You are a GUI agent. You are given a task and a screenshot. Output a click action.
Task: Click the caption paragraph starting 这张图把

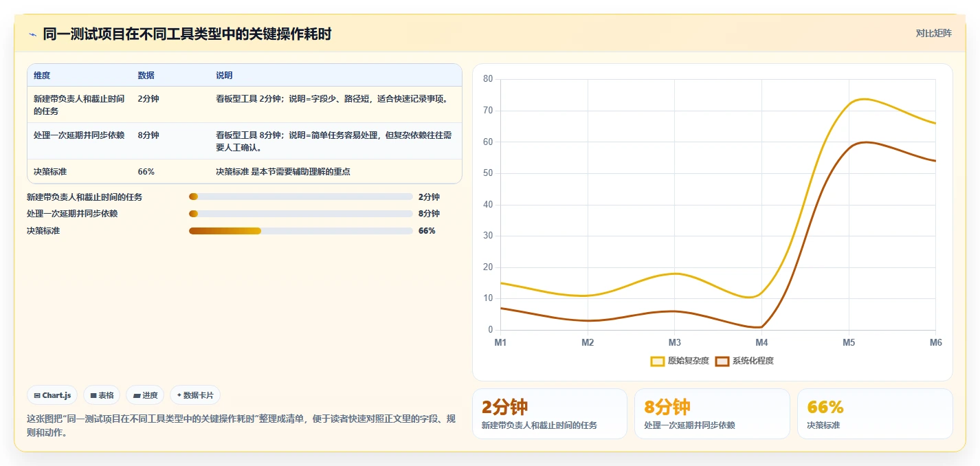point(241,425)
